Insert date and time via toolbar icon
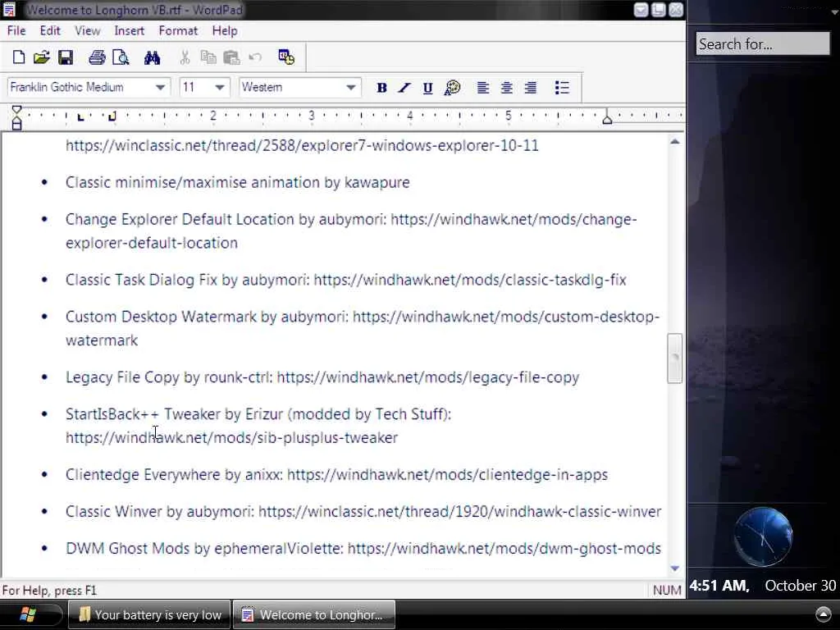This screenshot has width=840, height=630. [286, 57]
